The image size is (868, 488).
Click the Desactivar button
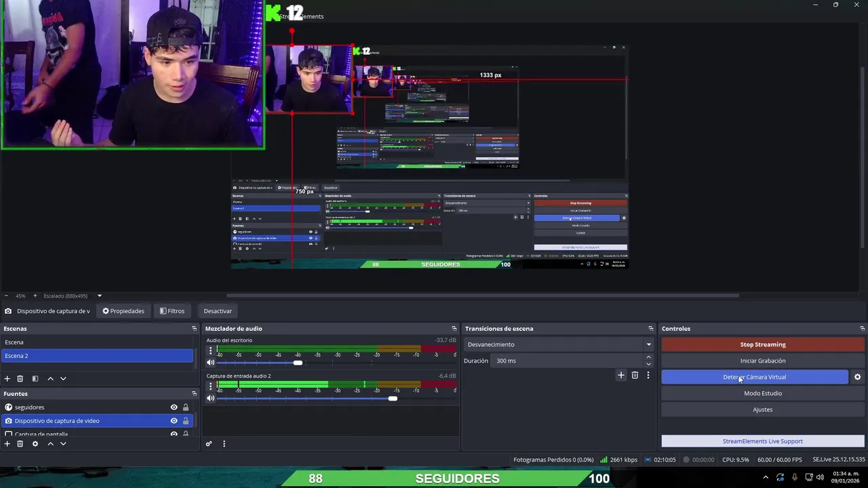(218, 311)
